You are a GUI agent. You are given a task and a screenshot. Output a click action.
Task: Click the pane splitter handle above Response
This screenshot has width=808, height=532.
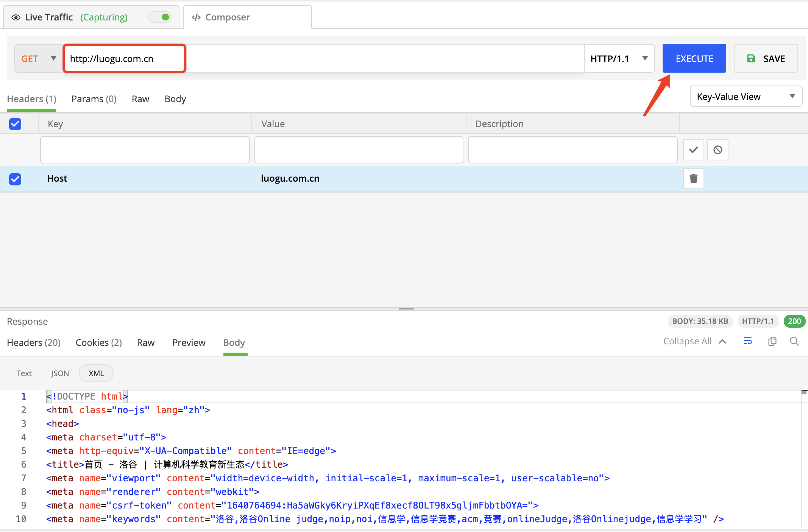(406, 309)
